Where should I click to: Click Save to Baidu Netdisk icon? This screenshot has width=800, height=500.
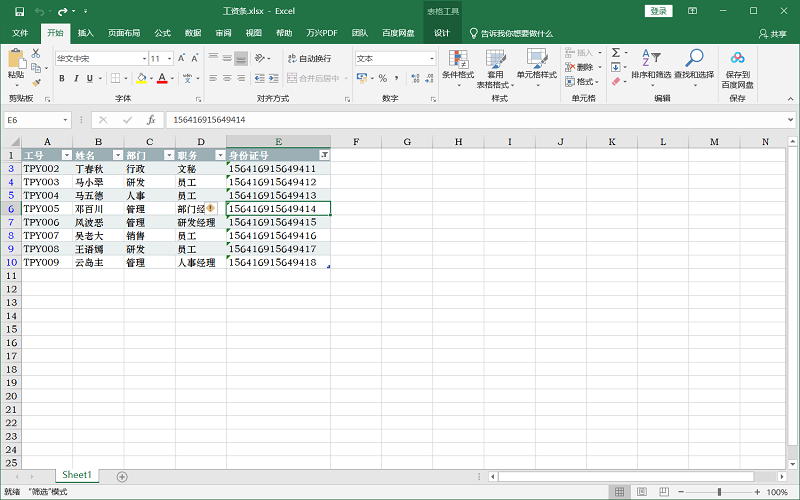coord(737,65)
